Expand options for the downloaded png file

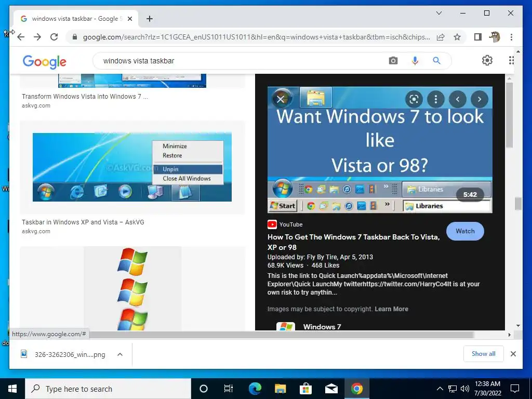click(x=120, y=354)
